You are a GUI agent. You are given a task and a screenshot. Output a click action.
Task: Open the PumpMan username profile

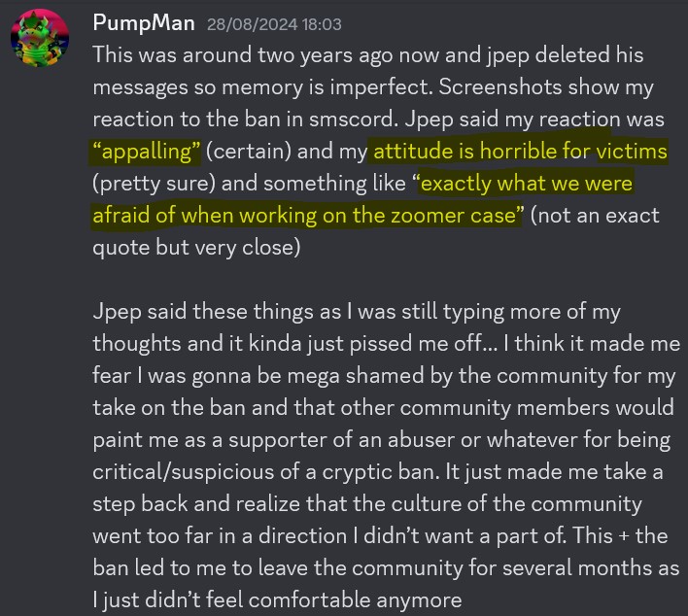pos(144,22)
